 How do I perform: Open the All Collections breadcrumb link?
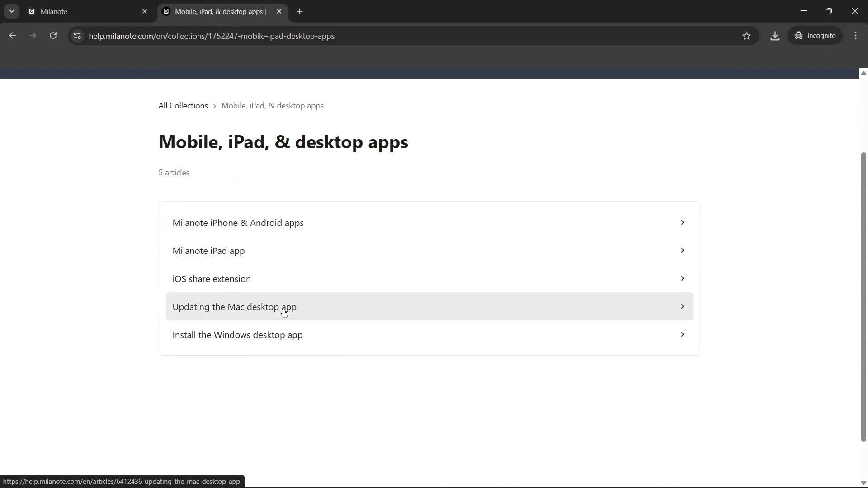click(183, 105)
